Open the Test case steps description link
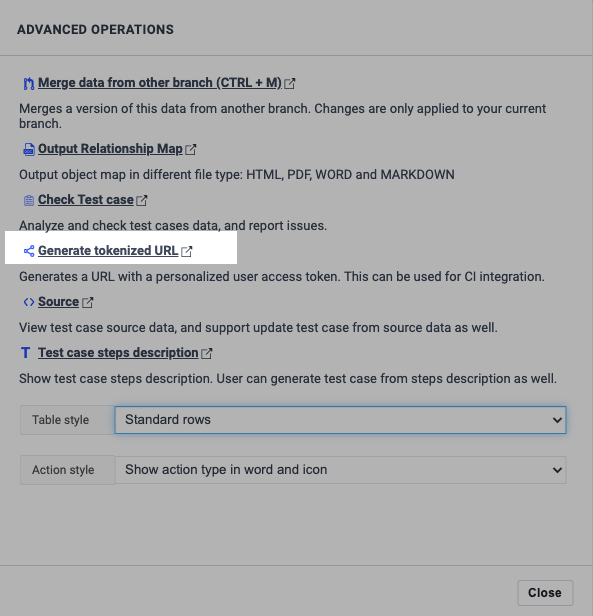593x616 pixels. click(x=118, y=353)
